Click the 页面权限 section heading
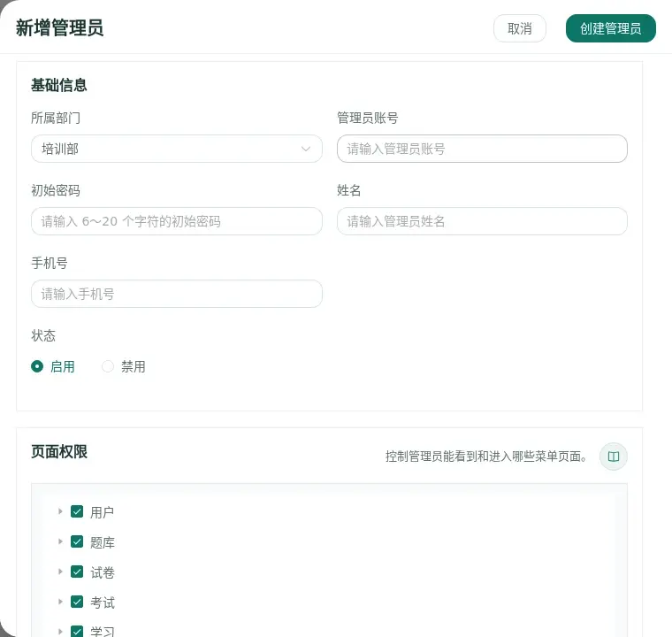 [59, 452]
